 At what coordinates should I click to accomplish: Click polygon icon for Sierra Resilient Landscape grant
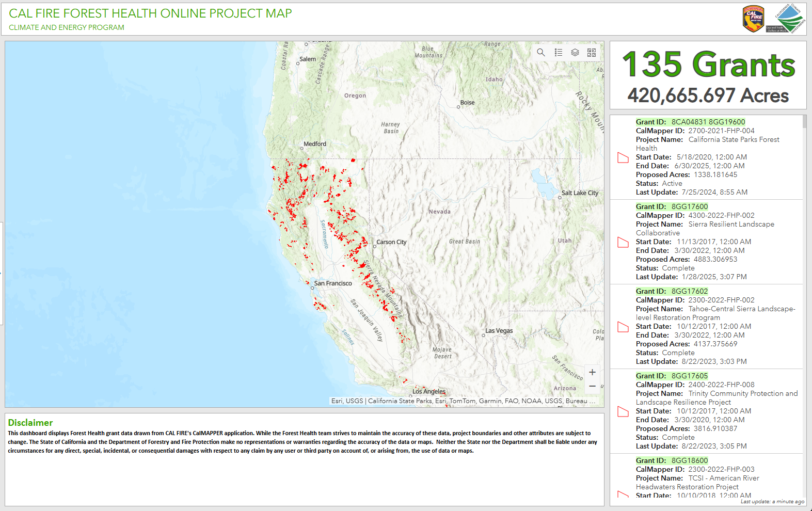(x=623, y=242)
